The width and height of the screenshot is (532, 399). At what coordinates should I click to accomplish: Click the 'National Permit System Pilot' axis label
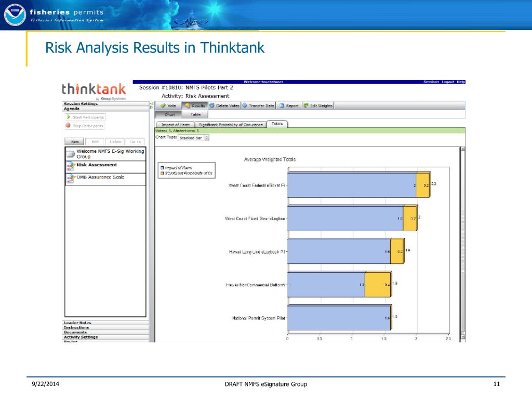pyautogui.click(x=258, y=318)
